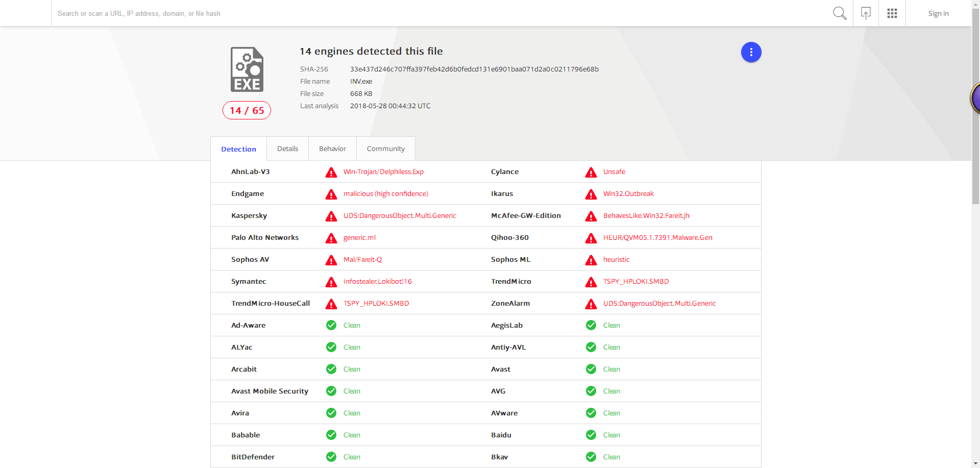The height and width of the screenshot is (468, 980).
Task: Click the search magnifier icon
Action: [840, 13]
